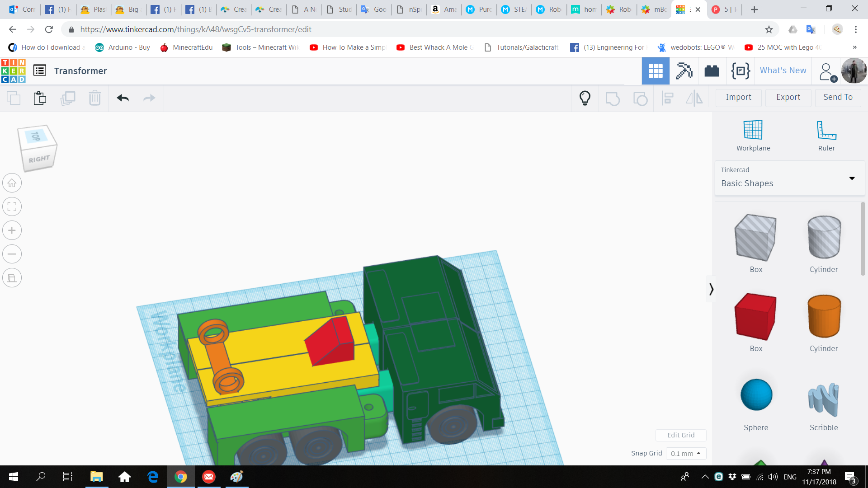Zoom in with the plus button
Viewport: 868px width, 488px height.
point(12,230)
